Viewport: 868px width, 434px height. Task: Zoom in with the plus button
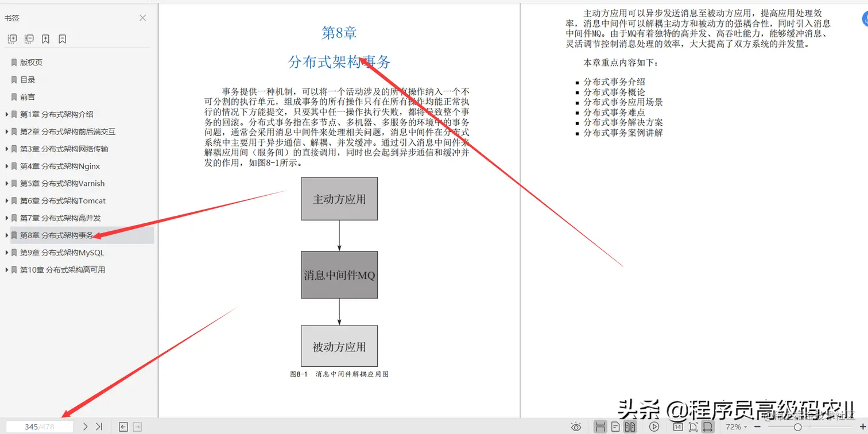[863, 427]
